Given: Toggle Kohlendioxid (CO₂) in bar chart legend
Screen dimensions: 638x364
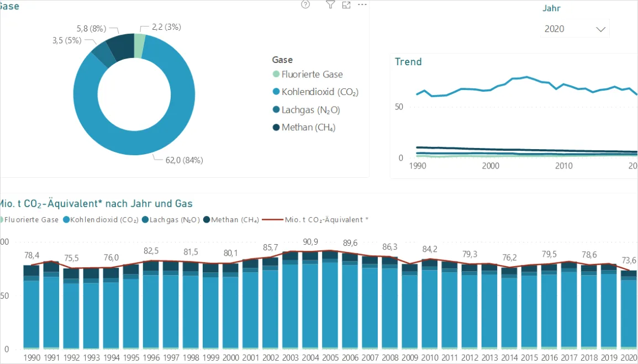Looking at the screenshot, I should click(x=101, y=220).
